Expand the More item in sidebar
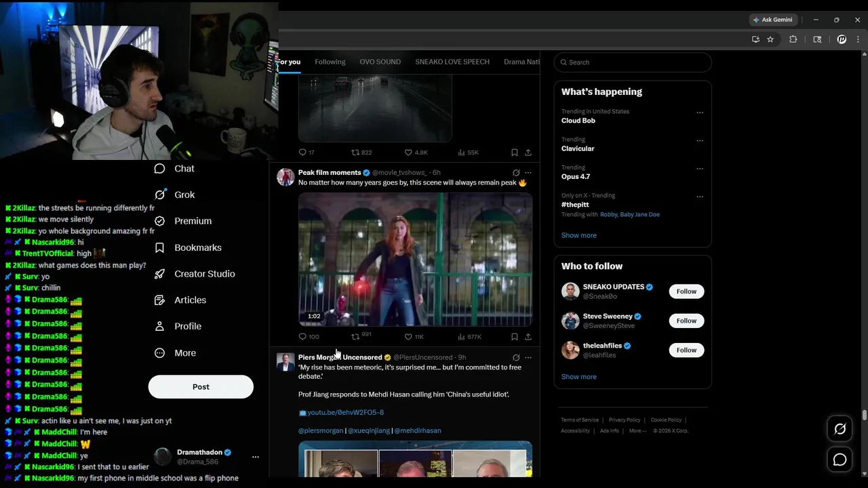Screen dimensions: 868x488 (175, 353)
